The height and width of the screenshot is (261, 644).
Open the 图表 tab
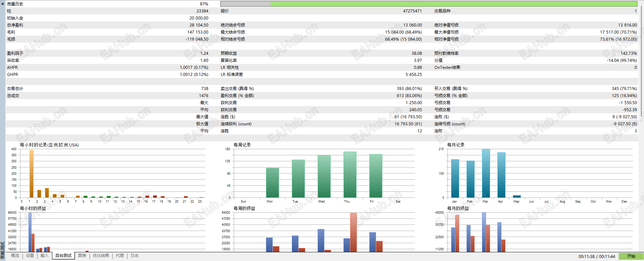(x=82, y=256)
